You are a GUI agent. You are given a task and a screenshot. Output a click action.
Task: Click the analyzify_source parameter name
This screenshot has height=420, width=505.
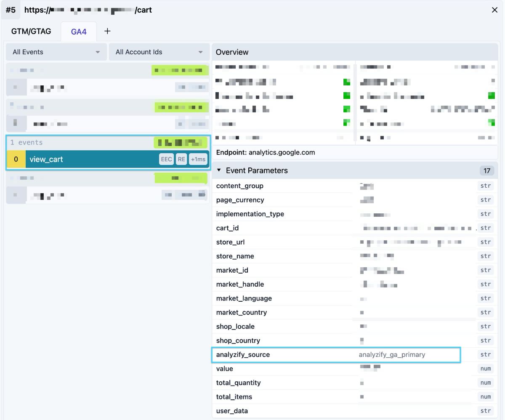tap(243, 355)
